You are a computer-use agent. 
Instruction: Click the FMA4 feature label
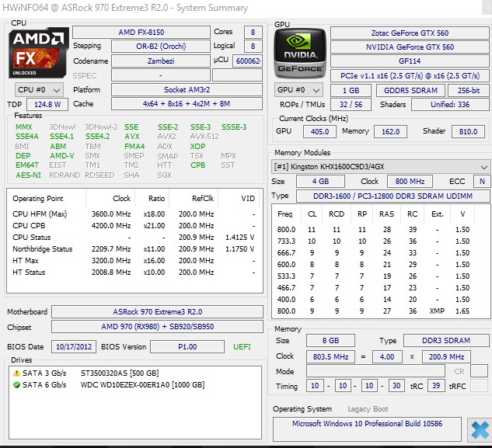pos(134,147)
